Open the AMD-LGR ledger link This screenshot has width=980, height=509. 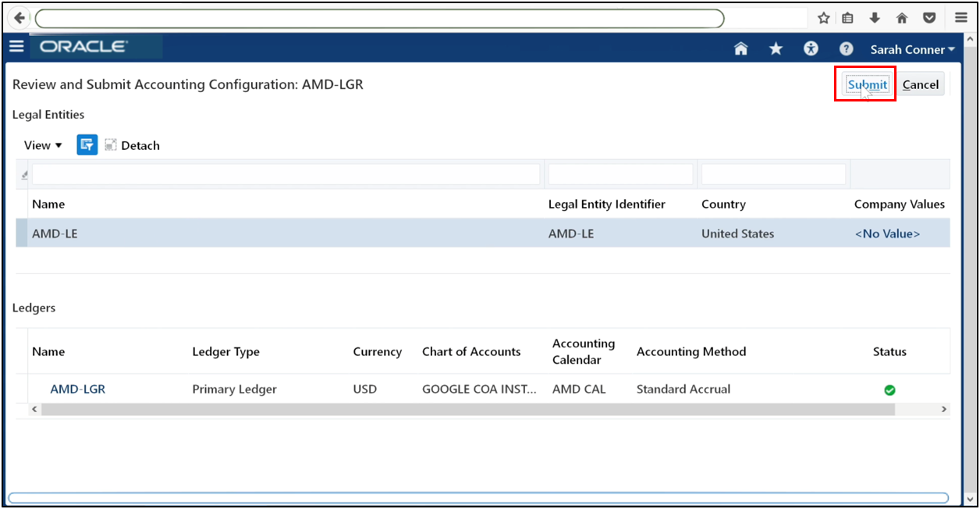click(x=77, y=389)
